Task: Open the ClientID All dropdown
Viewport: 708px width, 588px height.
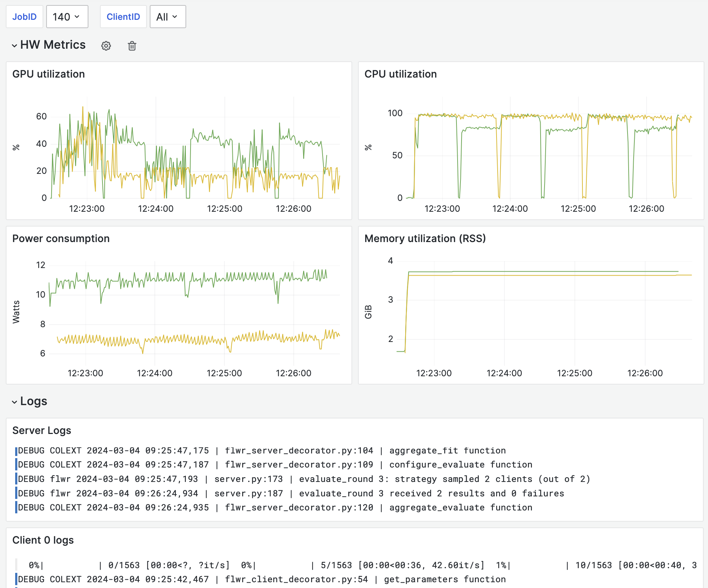Action: (167, 17)
